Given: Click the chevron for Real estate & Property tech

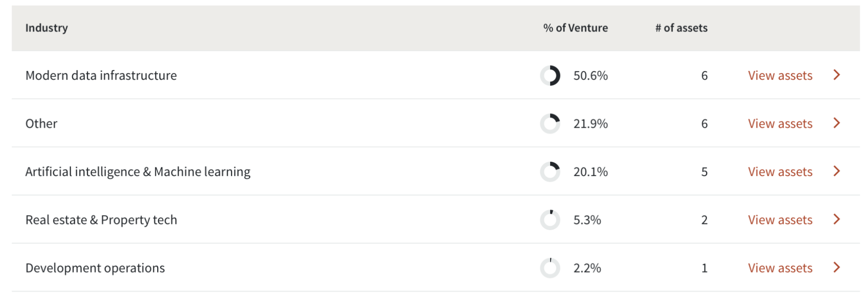Looking at the screenshot, I should 837,219.
